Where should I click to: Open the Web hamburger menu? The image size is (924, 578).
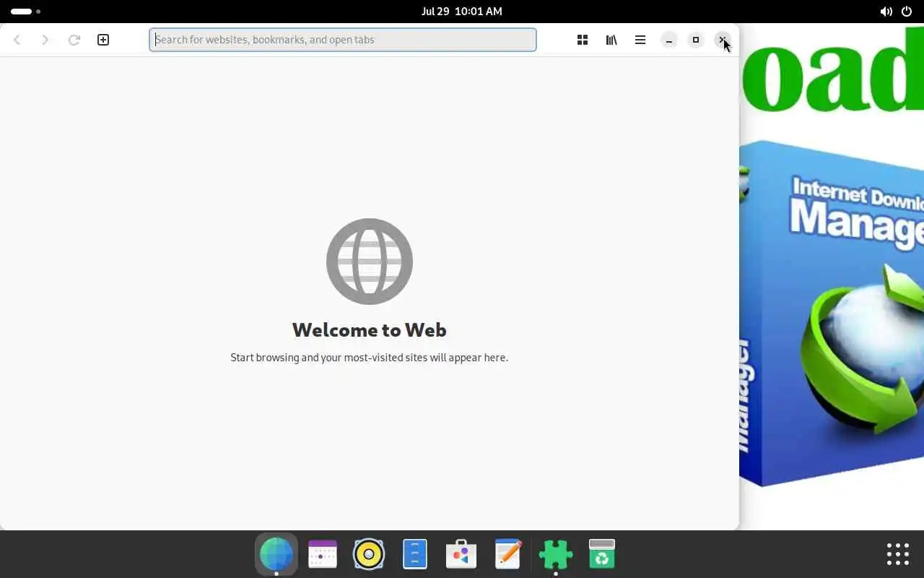click(640, 40)
